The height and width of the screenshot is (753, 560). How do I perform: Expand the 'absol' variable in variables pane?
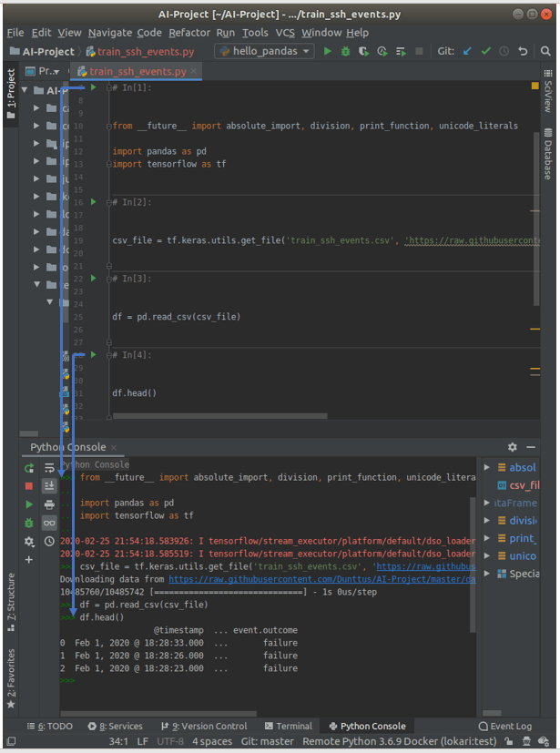(x=487, y=467)
